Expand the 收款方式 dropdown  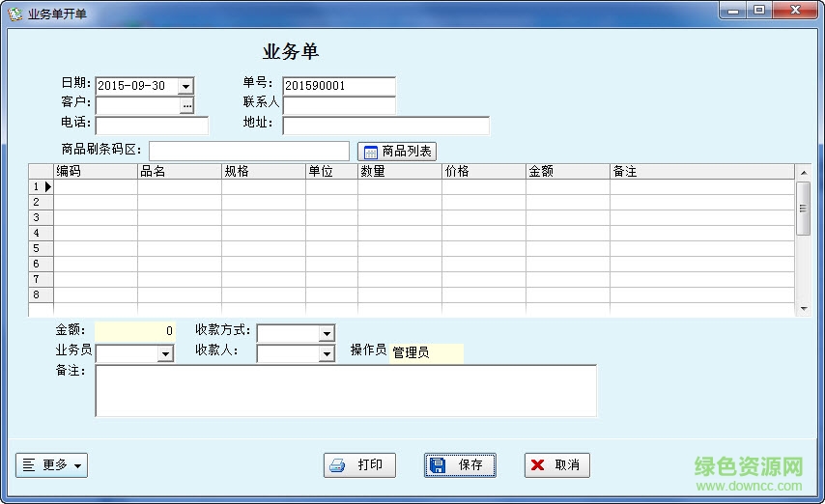pos(327,333)
